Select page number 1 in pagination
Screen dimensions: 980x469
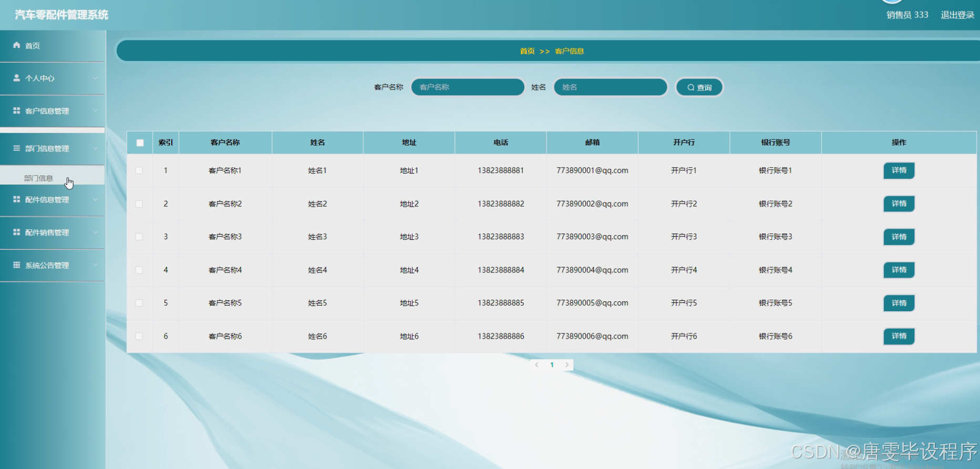pyautogui.click(x=552, y=365)
